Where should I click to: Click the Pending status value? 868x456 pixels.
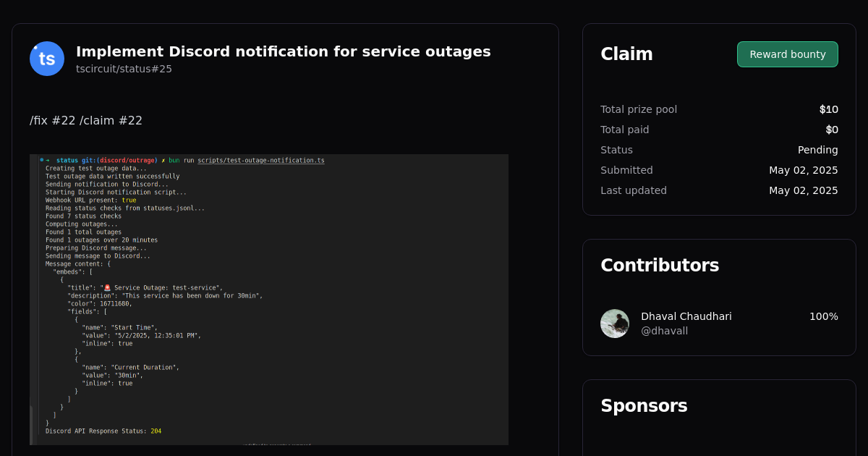[818, 150]
